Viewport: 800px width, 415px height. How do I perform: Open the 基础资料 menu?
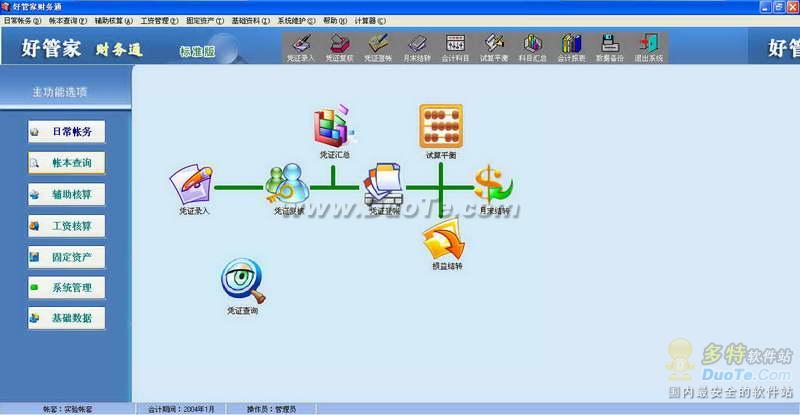[251, 21]
